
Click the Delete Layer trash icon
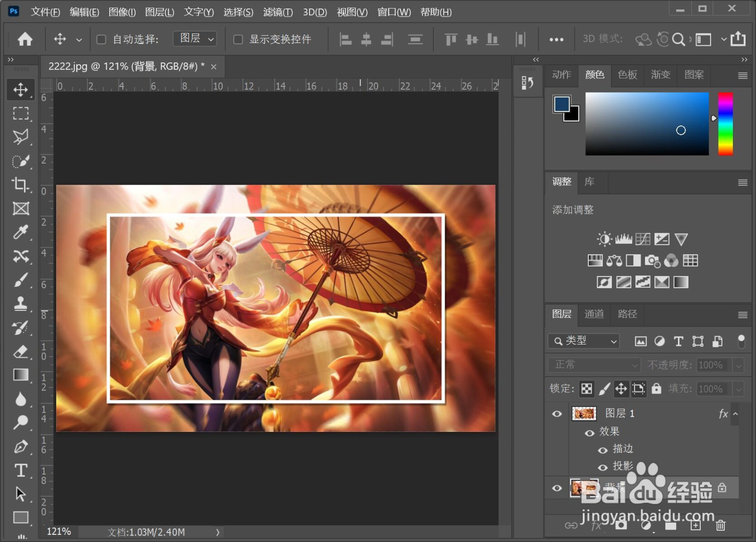coord(720,525)
